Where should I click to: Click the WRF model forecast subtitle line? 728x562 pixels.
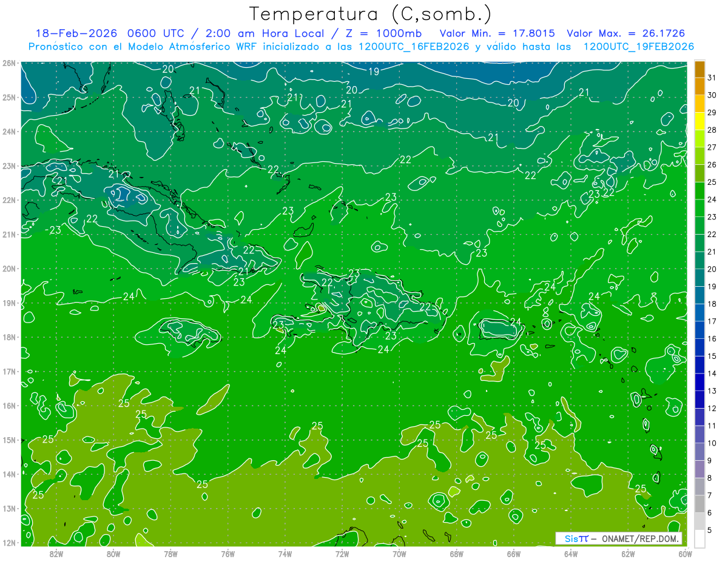[361, 47]
